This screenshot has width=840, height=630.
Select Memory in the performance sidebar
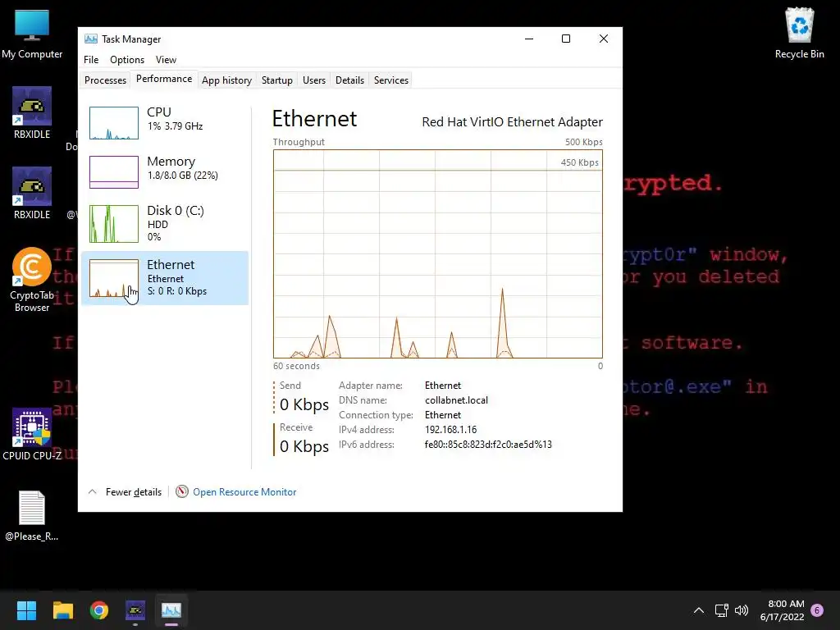[165, 172]
